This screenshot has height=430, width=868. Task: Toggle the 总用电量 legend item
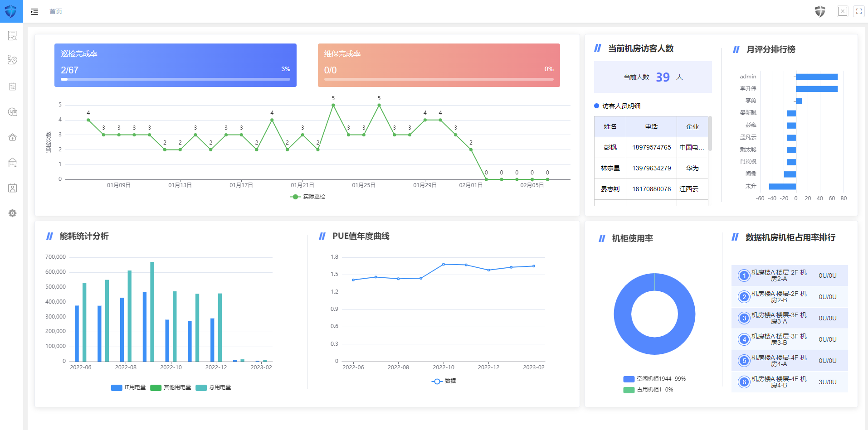pos(213,387)
